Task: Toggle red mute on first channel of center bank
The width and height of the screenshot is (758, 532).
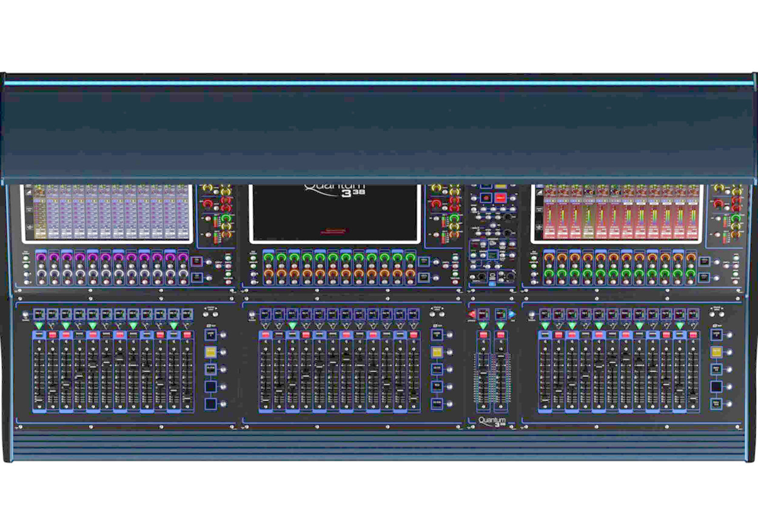Action: 265,335
